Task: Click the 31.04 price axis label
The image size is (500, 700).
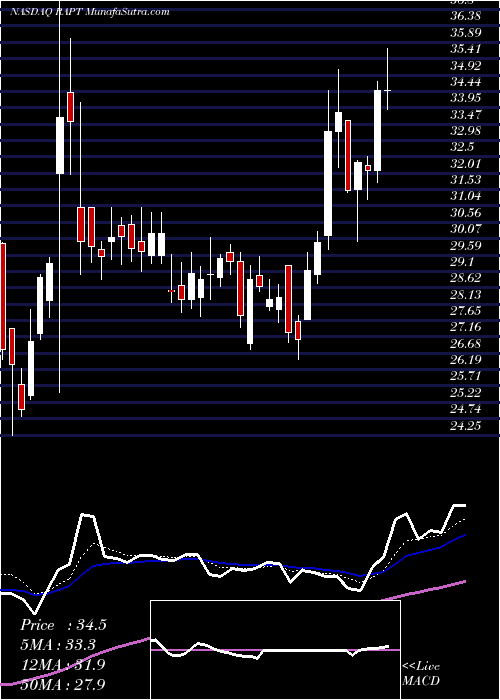Action: tap(466, 196)
